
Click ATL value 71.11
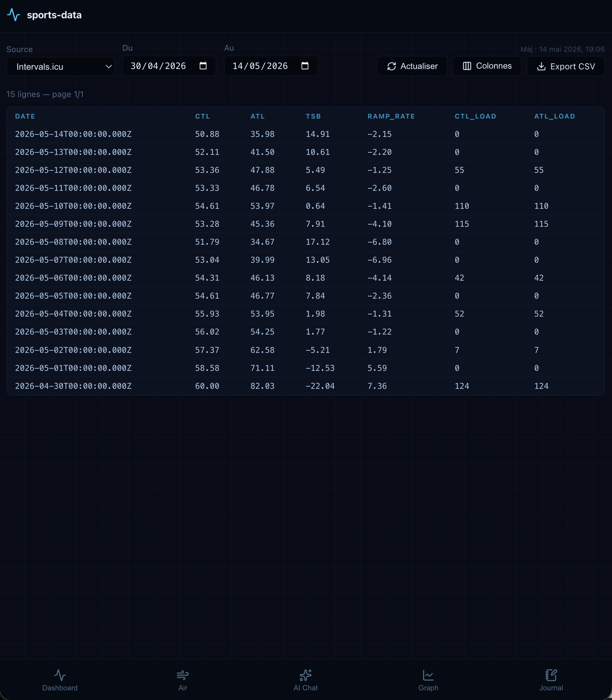[263, 368]
